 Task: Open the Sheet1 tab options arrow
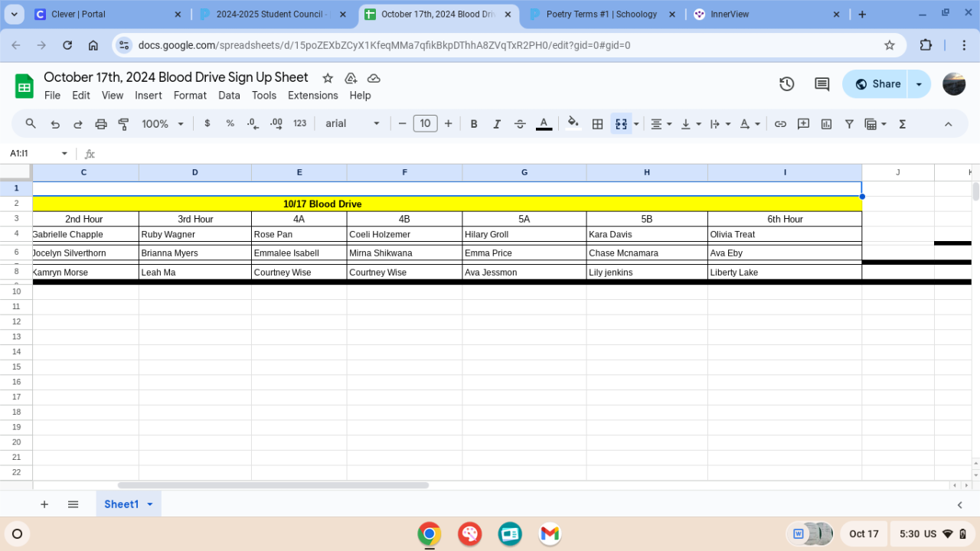[150, 504]
